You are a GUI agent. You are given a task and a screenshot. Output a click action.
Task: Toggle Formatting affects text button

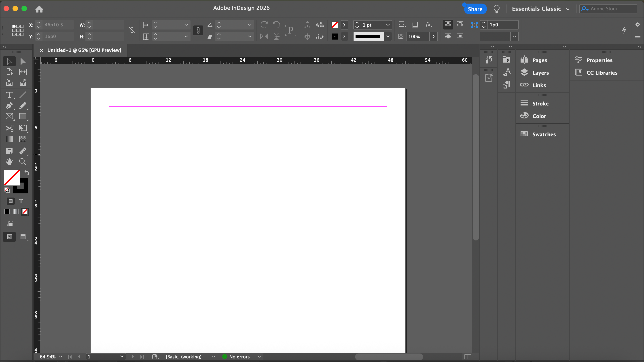pos(21,201)
